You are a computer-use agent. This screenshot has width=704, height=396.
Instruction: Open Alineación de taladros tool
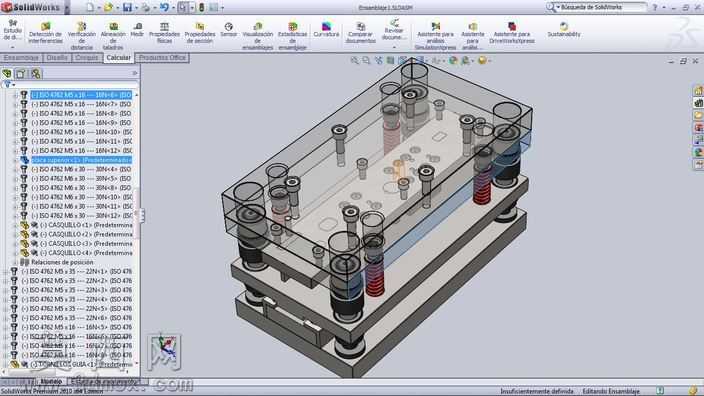click(x=113, y=35)
